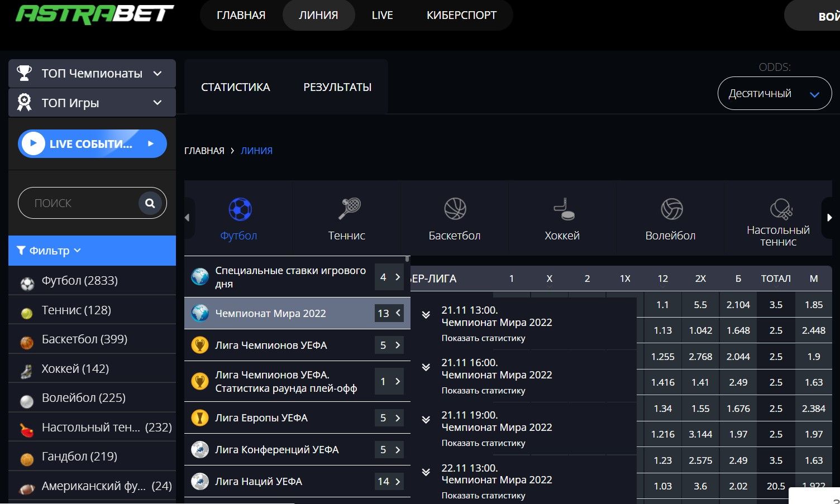Click the globe icon beside Чемпионат Мира 2022
Image resolution: width=840 pixels, height=504 pixels.
point(200,313)
